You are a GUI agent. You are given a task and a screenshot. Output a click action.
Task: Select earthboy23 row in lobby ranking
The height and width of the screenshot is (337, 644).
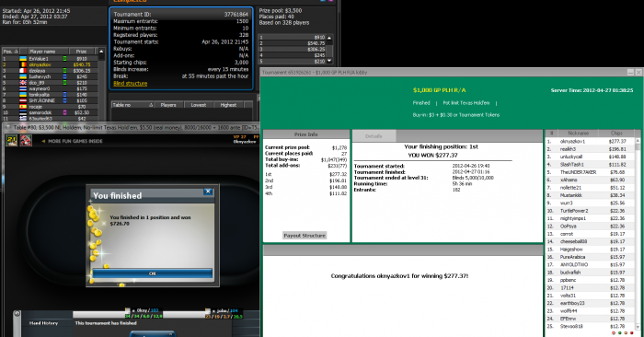(590, 303)
